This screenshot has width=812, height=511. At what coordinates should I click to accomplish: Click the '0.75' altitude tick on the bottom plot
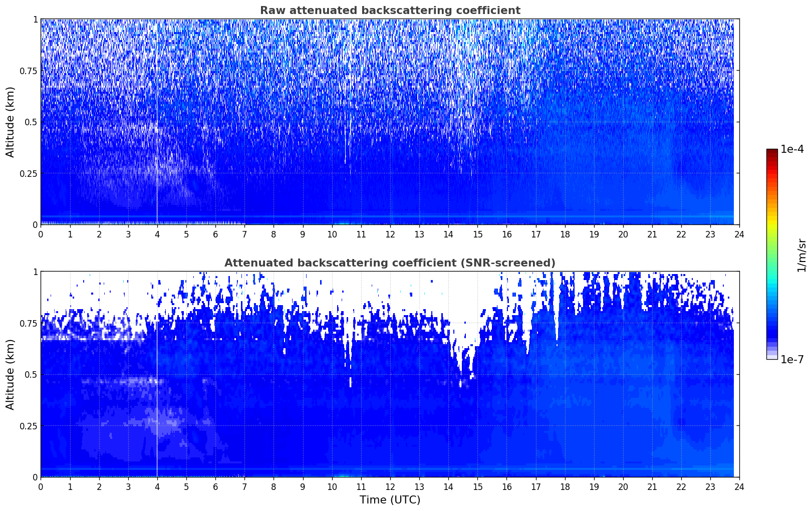point(29,323)
